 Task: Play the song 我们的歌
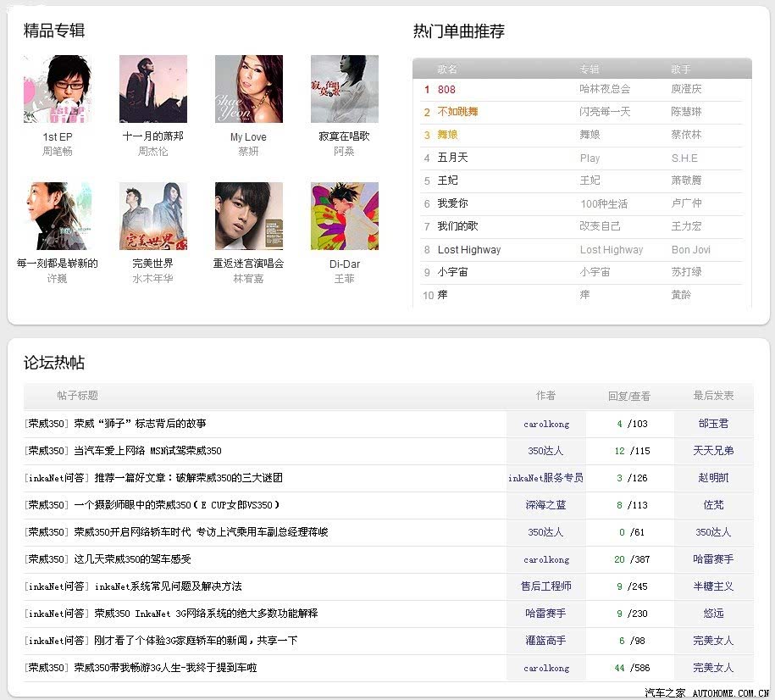click(457, 226)
